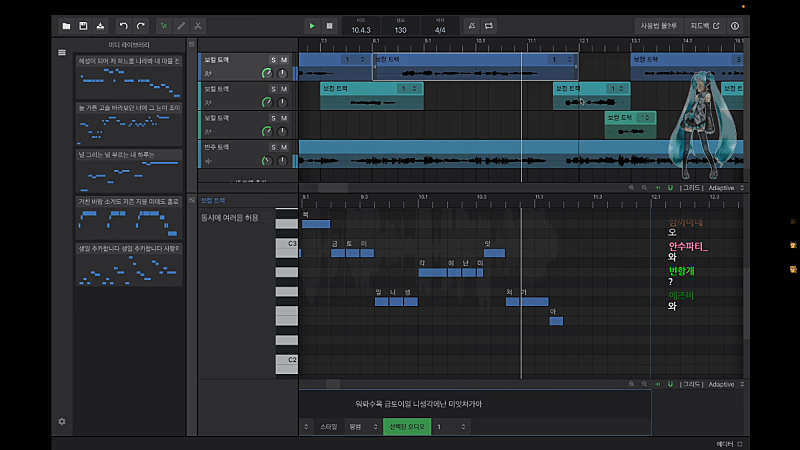Viewport: 800px width, 450px height.
Task: Click the green selected-audio button
Action: coord(407,426)
